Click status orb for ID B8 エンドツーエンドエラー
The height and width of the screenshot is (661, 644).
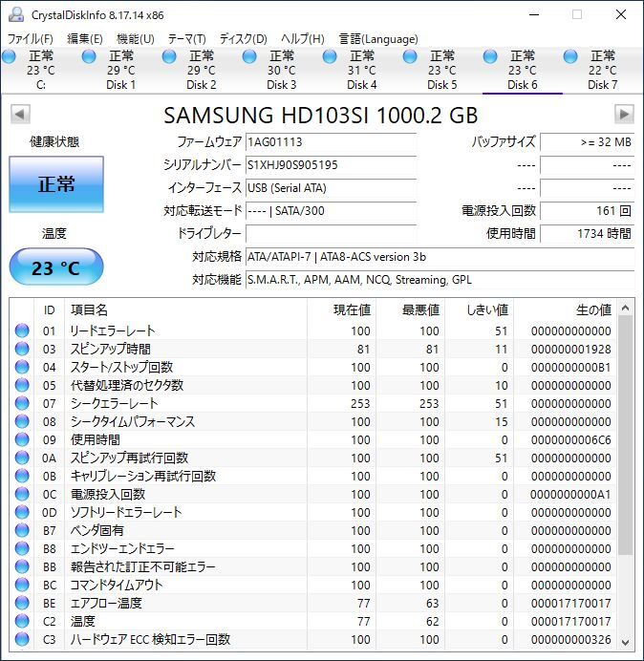(x=22, y=548)
